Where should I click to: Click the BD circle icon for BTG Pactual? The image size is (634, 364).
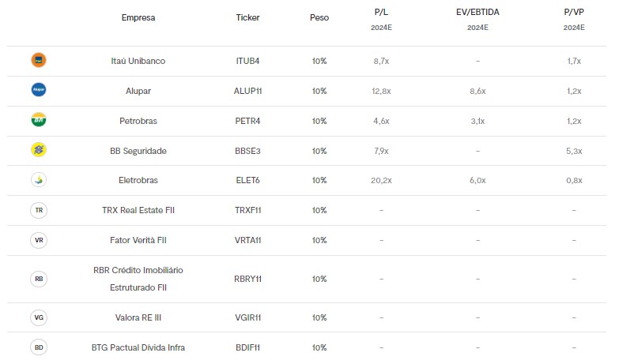tap(39, 347)
